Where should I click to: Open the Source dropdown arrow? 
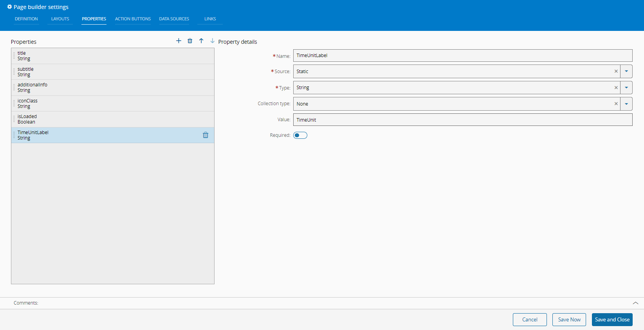[x=626, y=72]
